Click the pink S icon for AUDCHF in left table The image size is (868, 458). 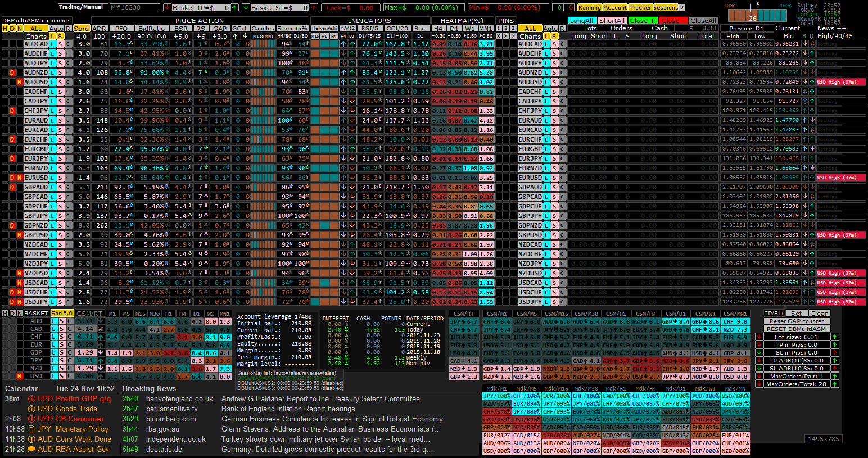60,53
